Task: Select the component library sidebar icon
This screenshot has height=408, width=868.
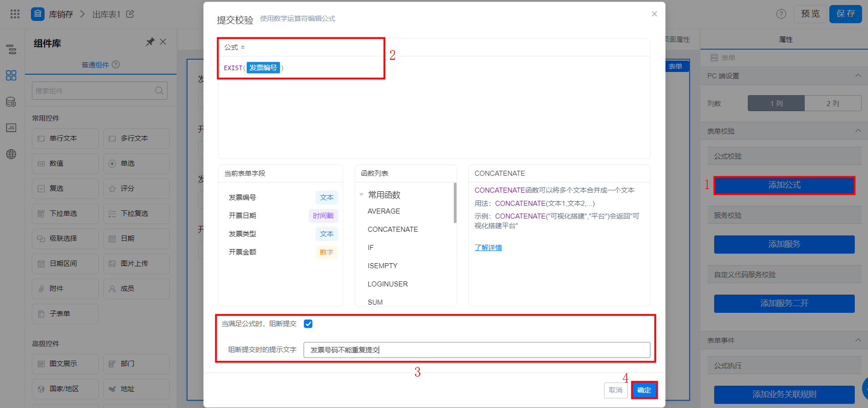Action: click(x=11, y=75)
